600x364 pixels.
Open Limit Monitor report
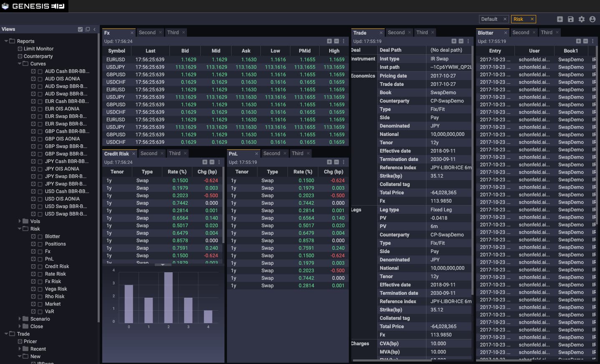click(x=38, y=49)
